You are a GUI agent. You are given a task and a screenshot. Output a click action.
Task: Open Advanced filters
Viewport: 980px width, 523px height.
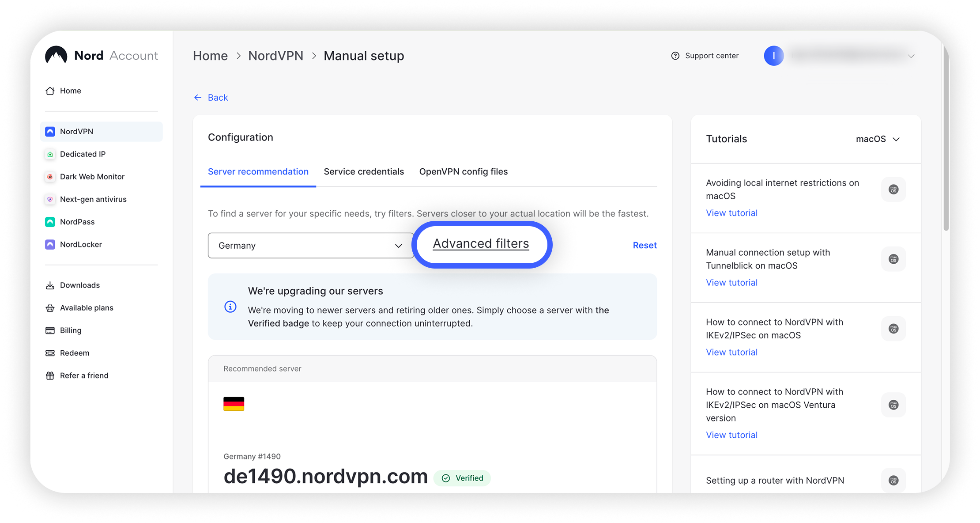(481, 244)
